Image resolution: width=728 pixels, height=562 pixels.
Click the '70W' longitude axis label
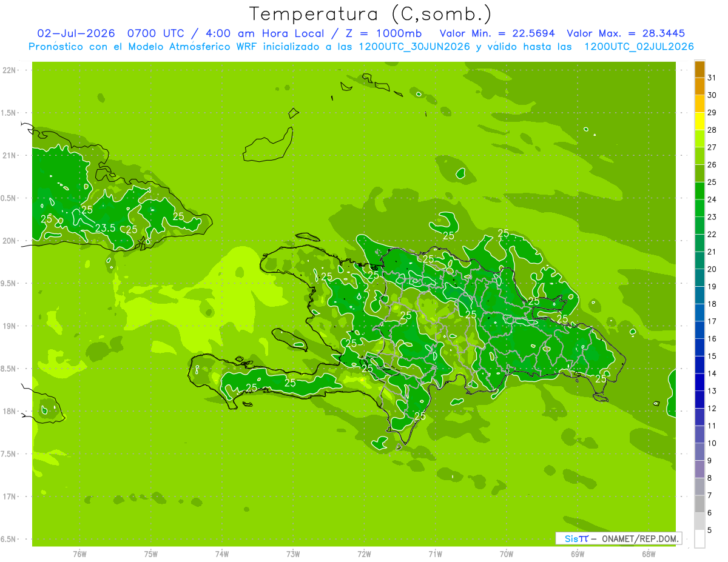(x=507, y=554)
